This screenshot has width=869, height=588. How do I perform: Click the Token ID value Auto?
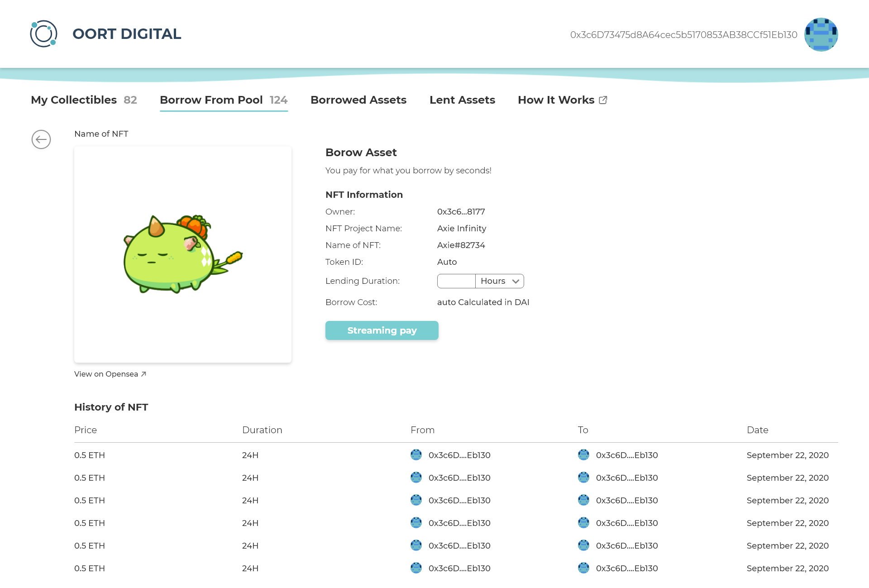click(447, 262)
